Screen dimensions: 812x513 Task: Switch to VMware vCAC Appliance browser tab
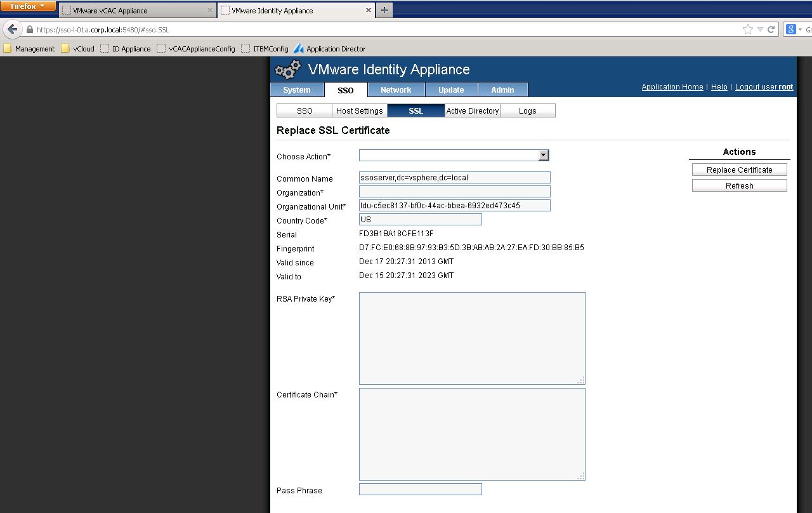(138, 10)
